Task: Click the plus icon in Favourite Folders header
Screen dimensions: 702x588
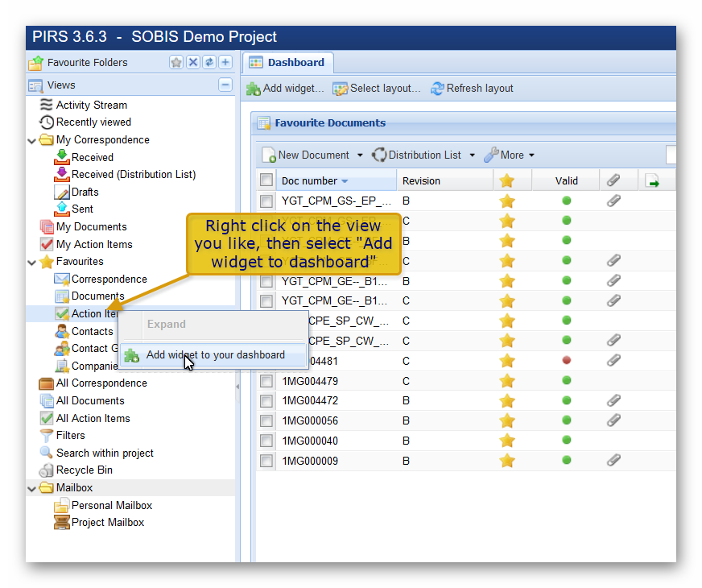Action: click(x=225, y=63)
